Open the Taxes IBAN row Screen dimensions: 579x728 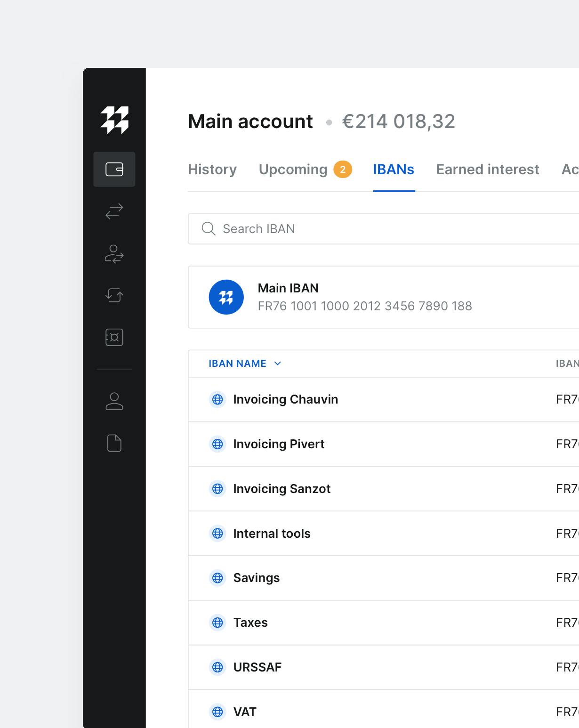pos(251,623)
